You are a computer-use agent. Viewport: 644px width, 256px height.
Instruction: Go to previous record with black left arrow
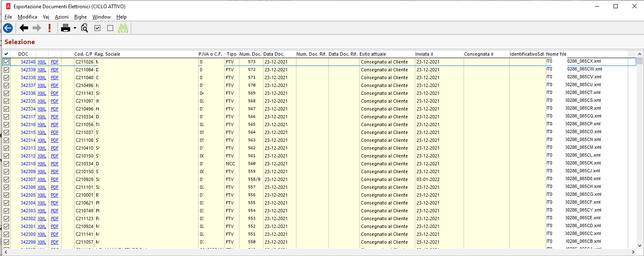(x=24, y=28)
